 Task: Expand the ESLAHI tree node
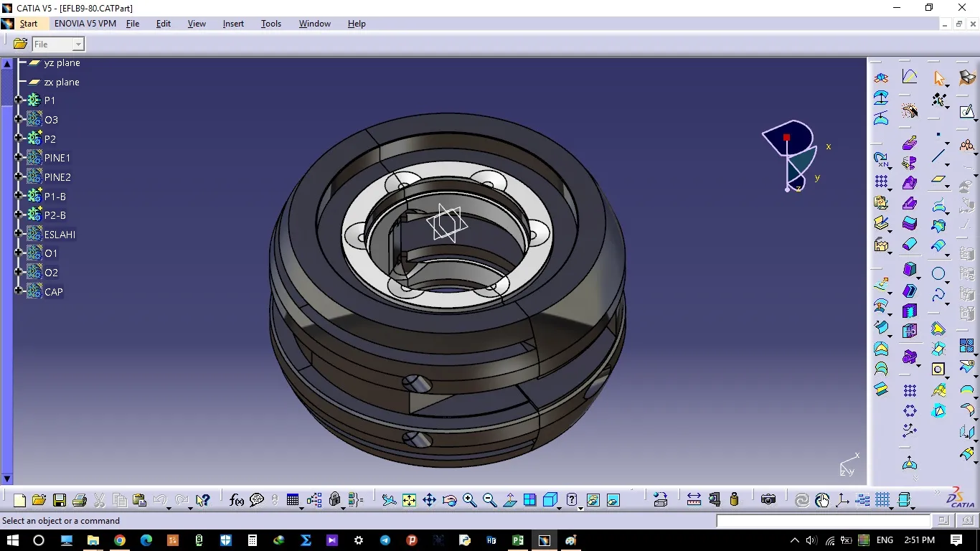click(19, 234)
